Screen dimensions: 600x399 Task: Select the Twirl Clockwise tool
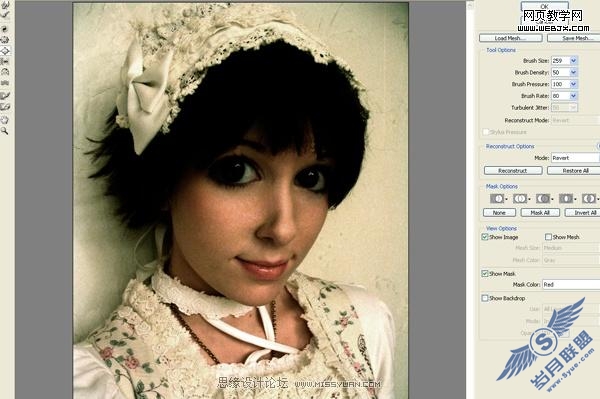point(5,29)
